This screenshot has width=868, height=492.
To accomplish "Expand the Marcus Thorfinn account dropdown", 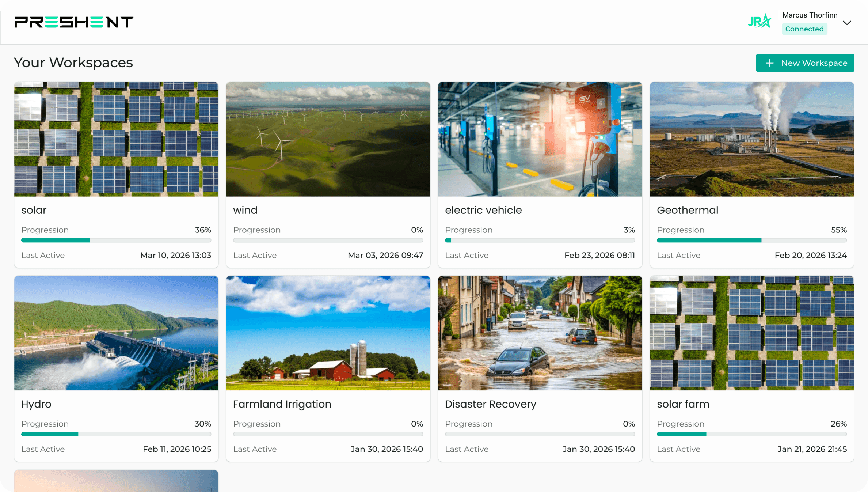I will coord(847,23).
